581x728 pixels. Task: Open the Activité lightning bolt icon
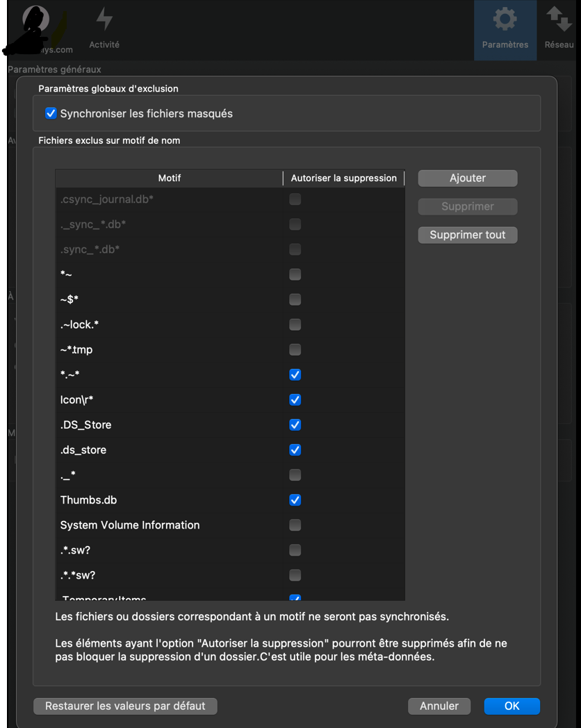[x=104, y=19]
